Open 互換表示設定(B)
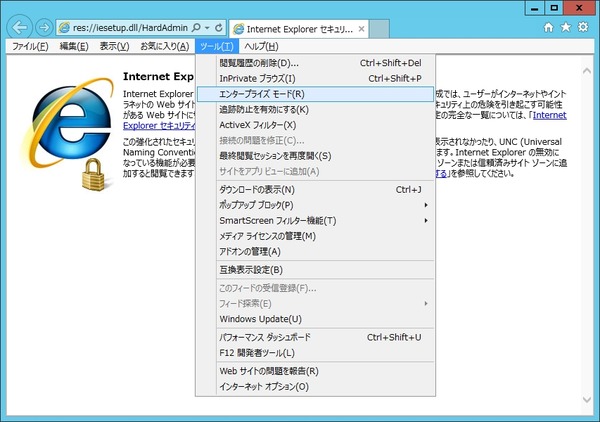Image resolution: width=600 pixels, height=422 pixels. coord(315,270)
